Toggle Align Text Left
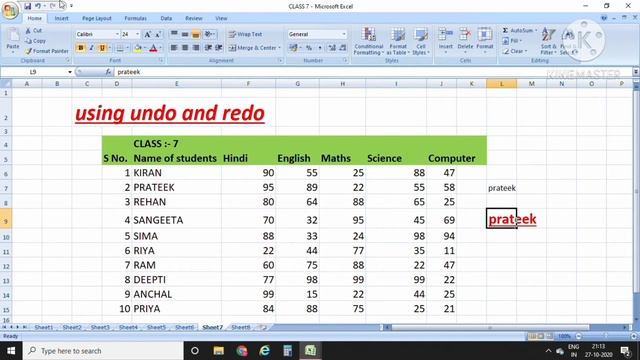The width and height of the screenshot is (640, 360). click(174, 48)
